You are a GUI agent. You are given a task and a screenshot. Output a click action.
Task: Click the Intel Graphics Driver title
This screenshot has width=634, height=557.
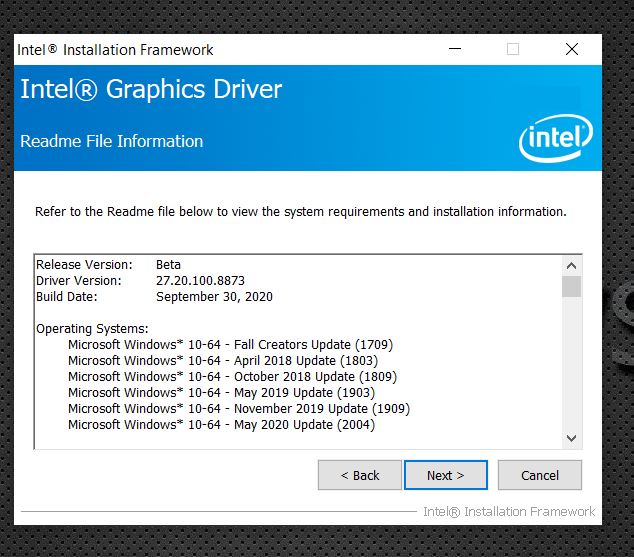[151, 89]
